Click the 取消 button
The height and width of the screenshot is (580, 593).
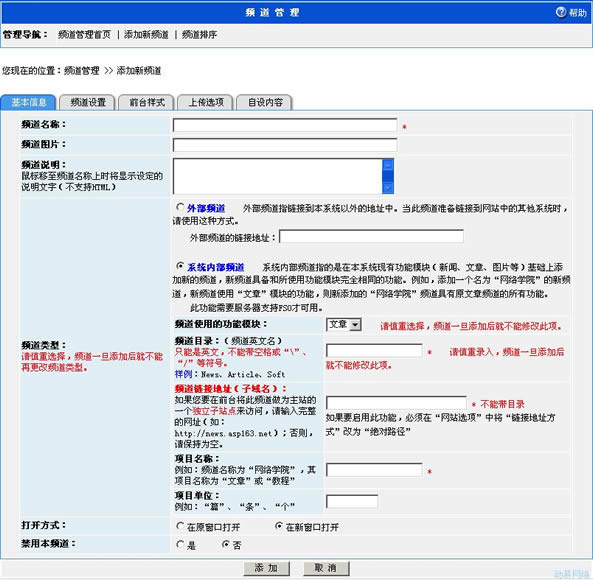click(326, 568)
